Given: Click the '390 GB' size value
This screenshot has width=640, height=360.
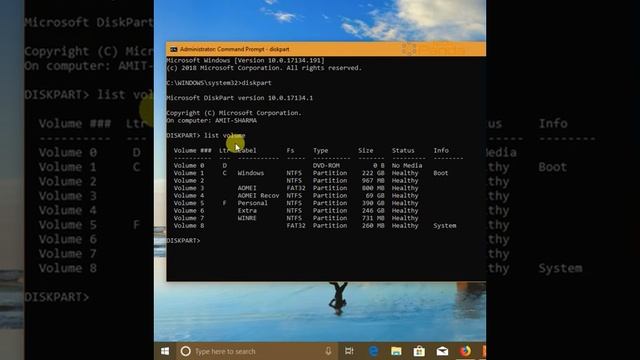Looking at the screenshot, I should (373, 203).
